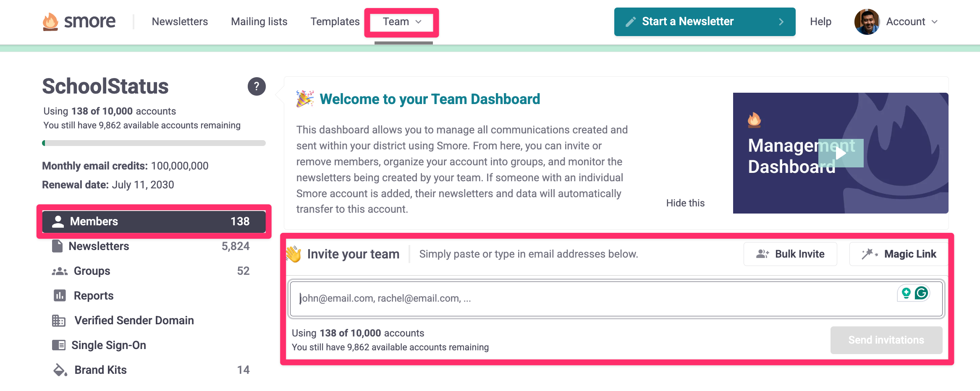Click the question mark help icon

click(257, 86)
